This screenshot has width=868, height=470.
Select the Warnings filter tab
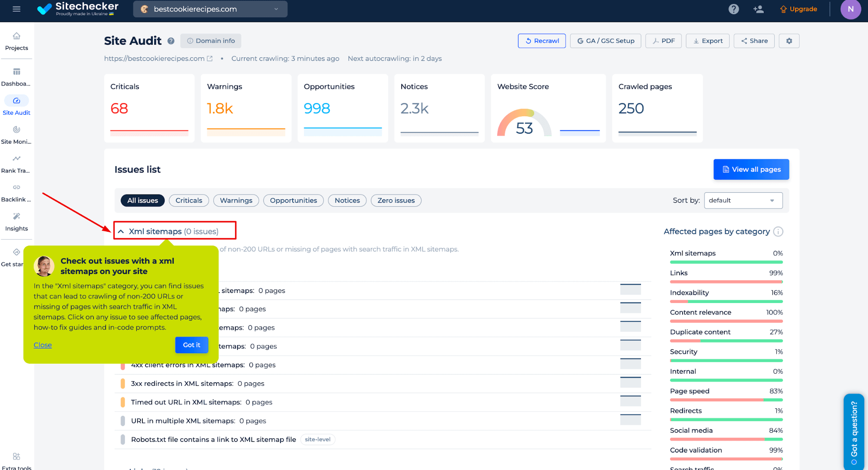pyautogui.click(x=236, y=200)
